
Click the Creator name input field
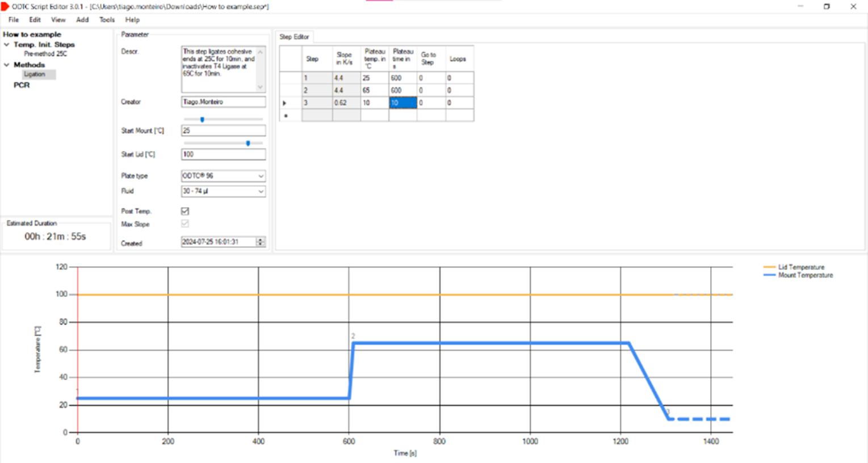(223, 102)
